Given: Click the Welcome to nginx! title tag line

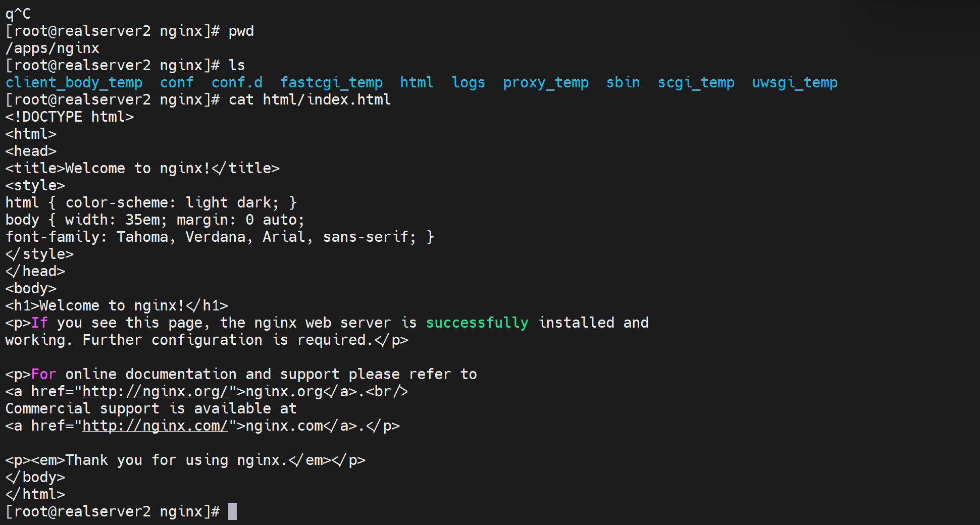Looking at the screenshot, I should [x=142, y=169].
